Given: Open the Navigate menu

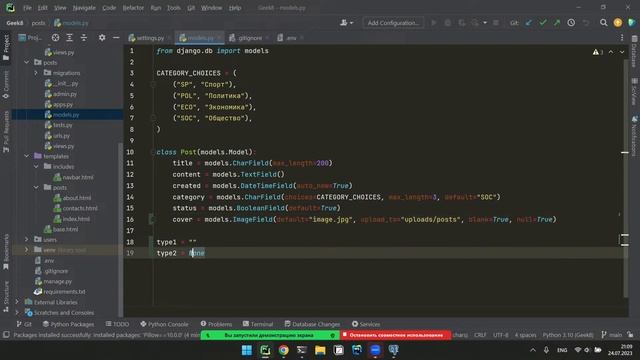Looking at the screenshot, I should 84,8.
